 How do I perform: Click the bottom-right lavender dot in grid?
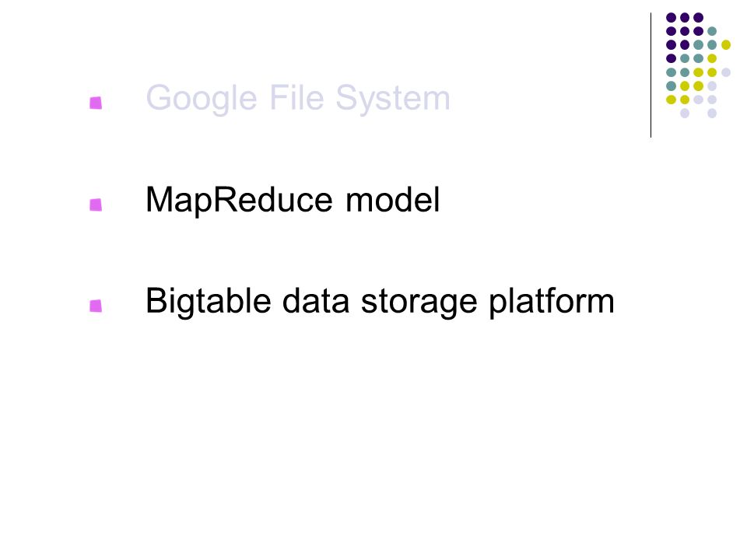tap(712, 114)
